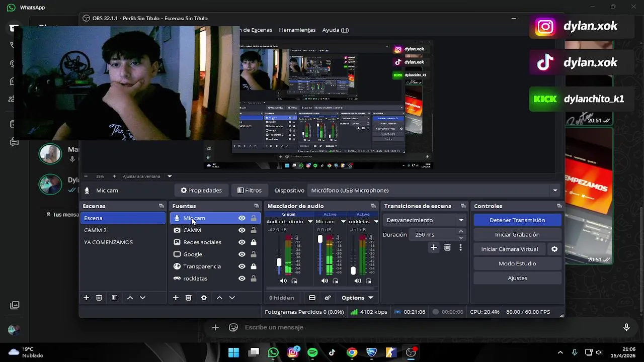
Task: Open WhatsApp emoji picker icon
Action: pos(233,327)
